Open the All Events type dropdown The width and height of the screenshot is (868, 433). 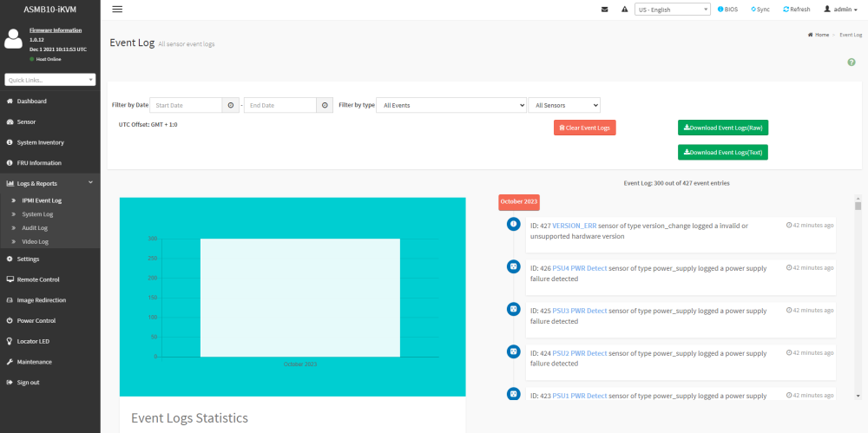point(451,105)
